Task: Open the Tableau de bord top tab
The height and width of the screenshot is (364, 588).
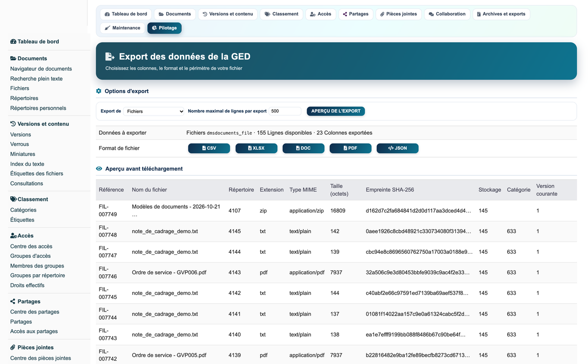Action: coord(126,14)
